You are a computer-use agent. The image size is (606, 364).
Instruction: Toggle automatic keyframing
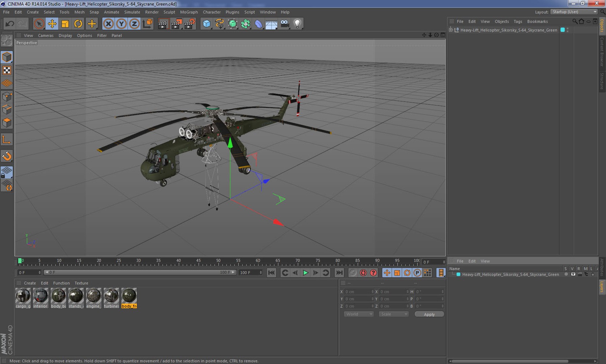(363, 273)
